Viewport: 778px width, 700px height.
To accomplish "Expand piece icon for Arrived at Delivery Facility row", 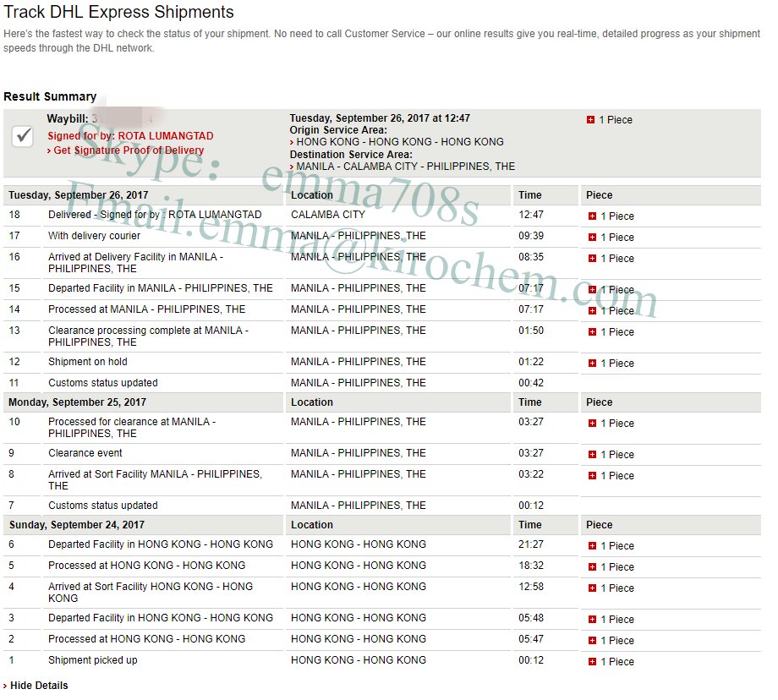I will click(592, 259).
